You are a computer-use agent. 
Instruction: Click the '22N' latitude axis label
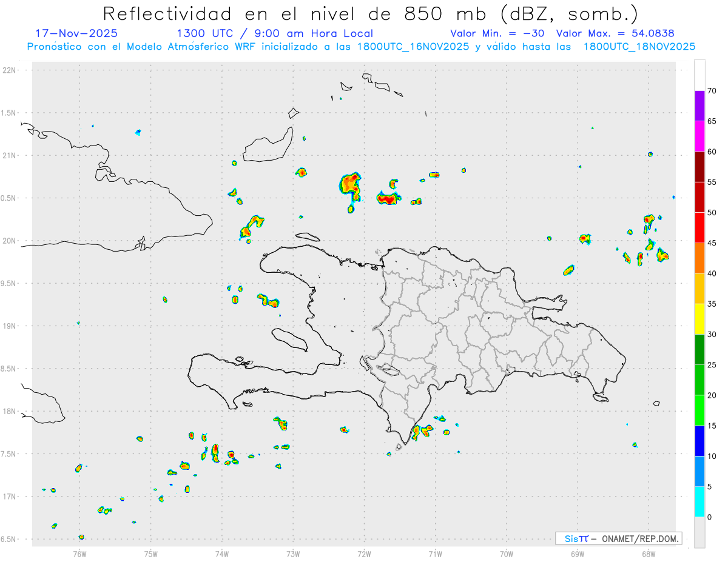click(x=10, y=70)
